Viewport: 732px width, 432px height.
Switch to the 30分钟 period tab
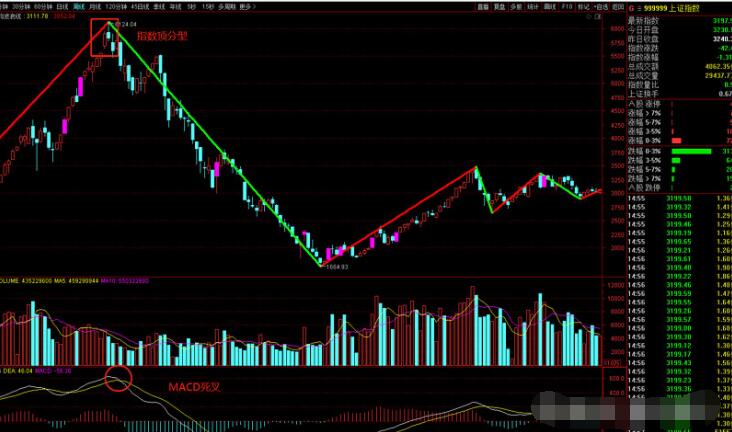(22, 5)
